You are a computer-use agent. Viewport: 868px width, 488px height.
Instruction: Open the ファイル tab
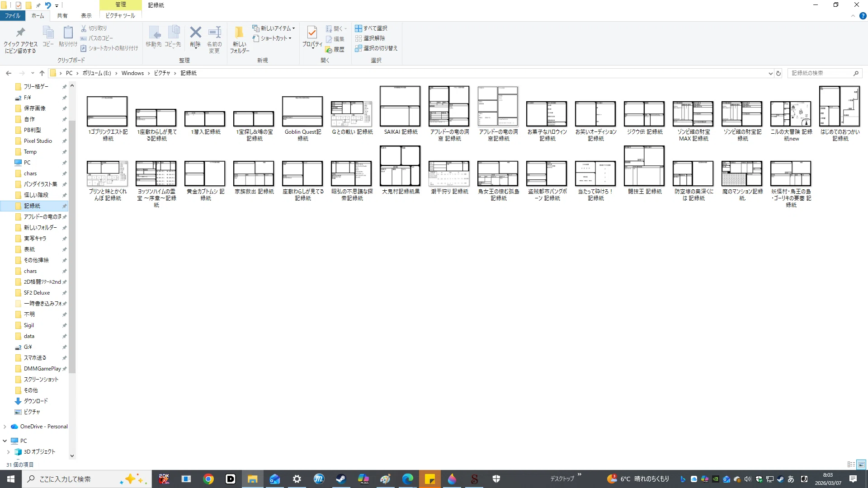(13, 16)
